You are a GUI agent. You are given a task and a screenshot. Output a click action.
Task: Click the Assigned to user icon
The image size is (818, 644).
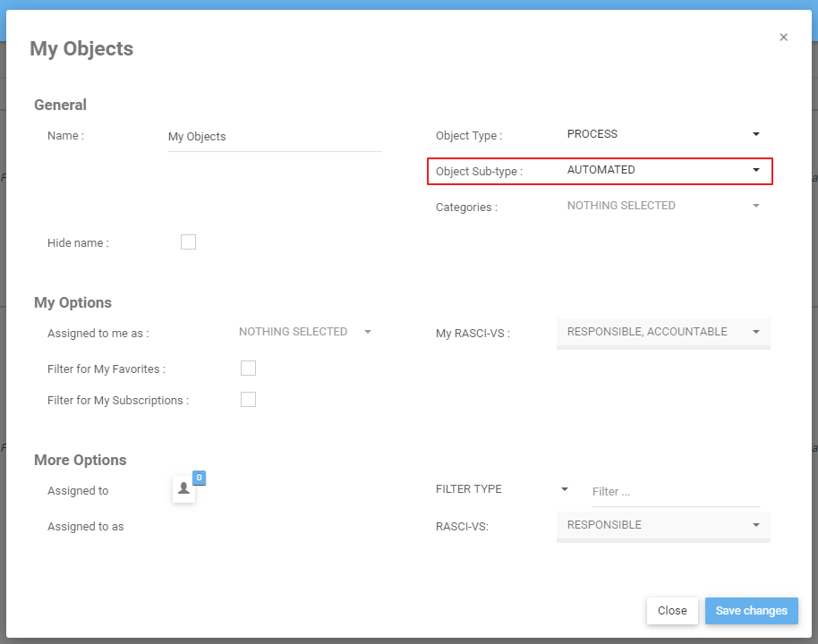[x=183, y=488]
